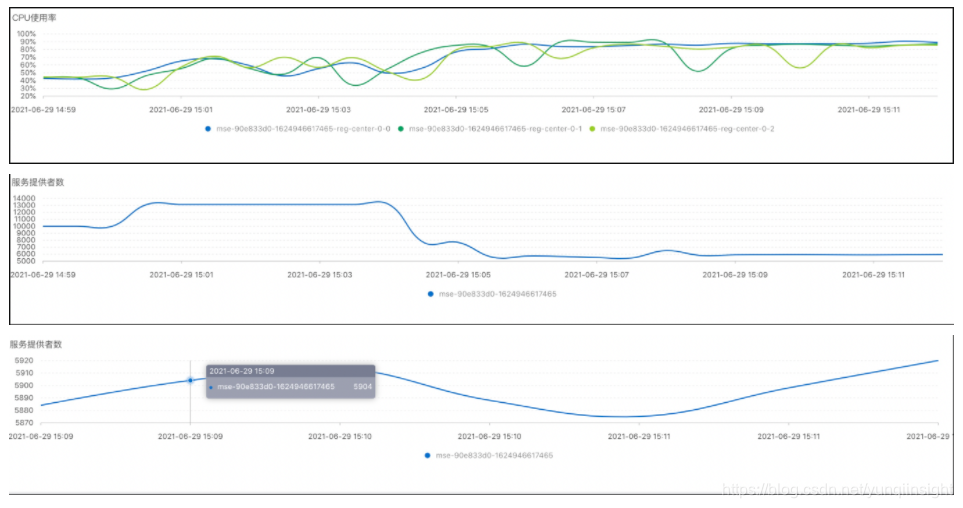Click the 6000 y-axis label
963x508 pixels.
coord(26,254)
